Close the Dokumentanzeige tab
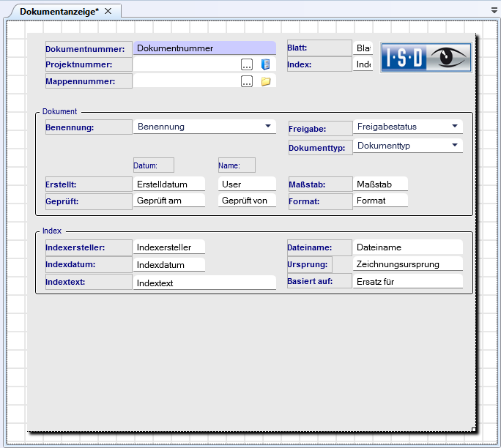The height and width of the screenshot is (448, 501). coord(108,11)
